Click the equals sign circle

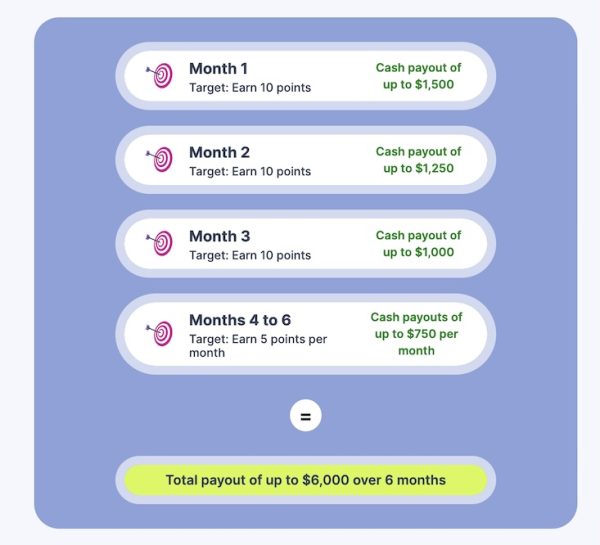[x=305, y=415]
